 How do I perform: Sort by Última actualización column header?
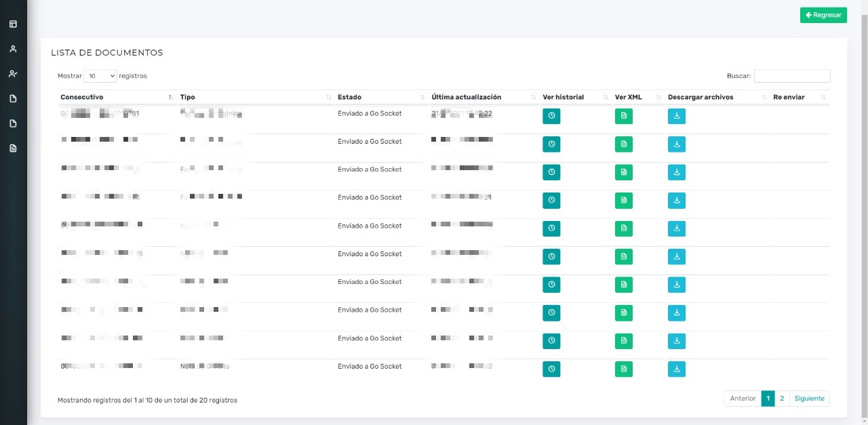[484, 98]
